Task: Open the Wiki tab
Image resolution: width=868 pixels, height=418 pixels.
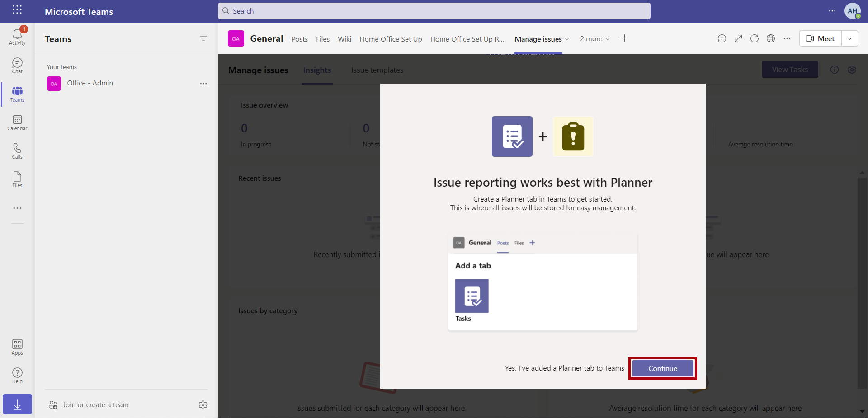Action: [344, 39]
